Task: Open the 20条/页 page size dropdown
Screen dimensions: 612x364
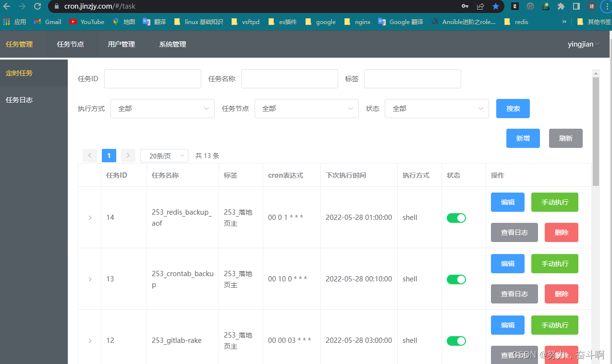Action: pos(164,156)
